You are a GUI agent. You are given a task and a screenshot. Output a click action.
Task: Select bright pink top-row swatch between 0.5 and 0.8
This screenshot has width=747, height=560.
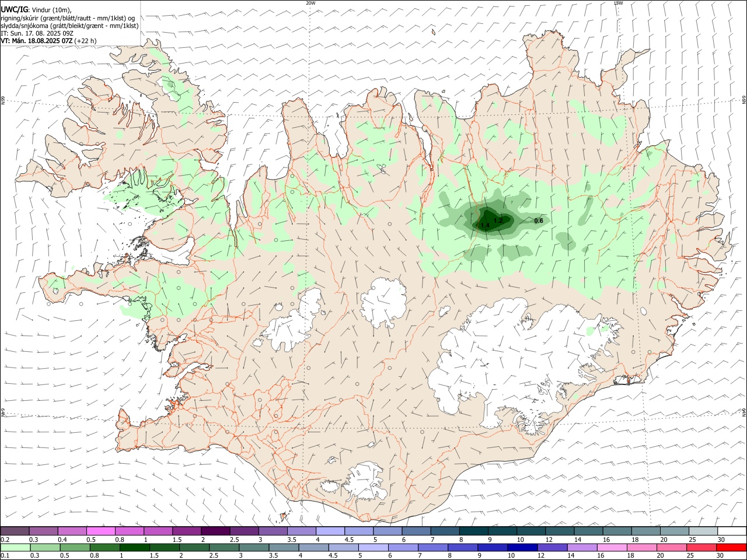coord(101,531)
